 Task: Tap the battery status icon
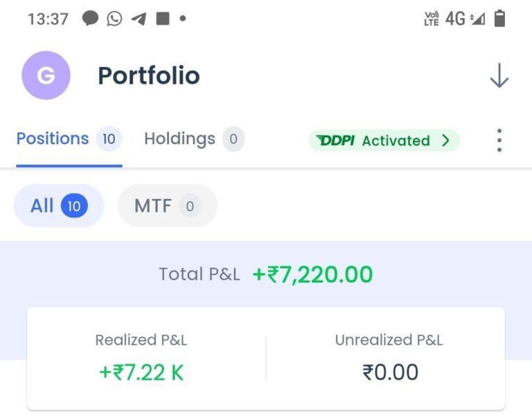pyautogui.click(x=499, y=19)
